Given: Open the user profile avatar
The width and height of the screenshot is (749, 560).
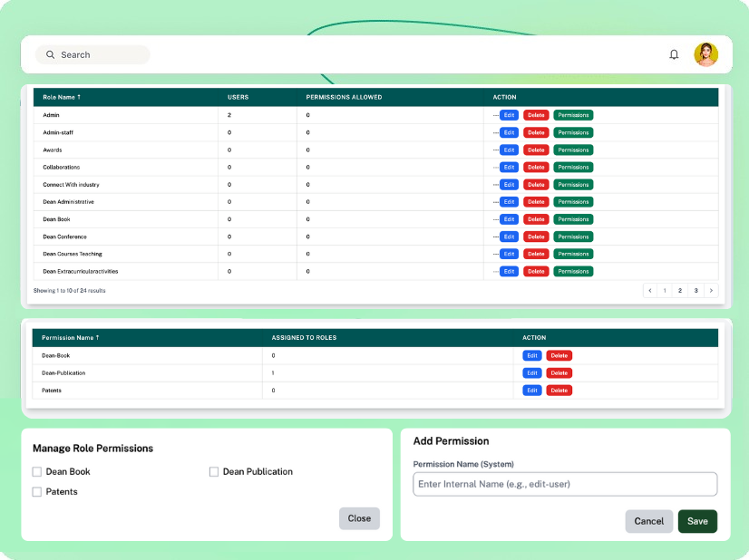Looking at the screenshot, I should point(705,54).
